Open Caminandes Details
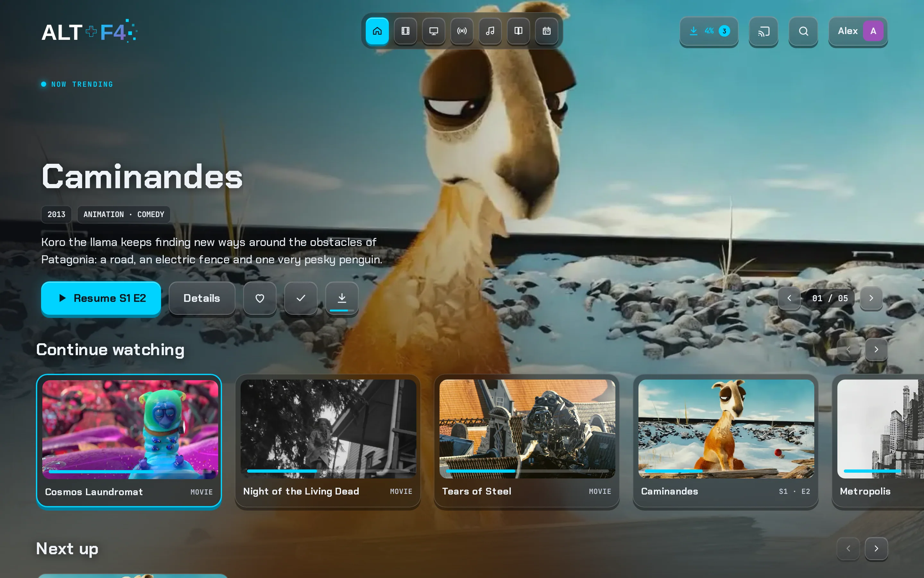This screenshot has width=924, height=578. [201, 298]
